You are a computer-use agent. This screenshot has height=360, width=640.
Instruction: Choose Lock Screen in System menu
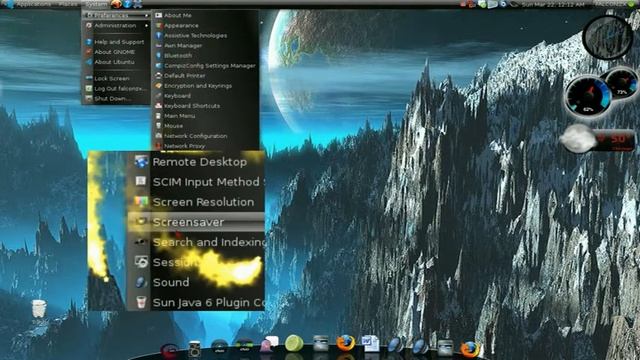tap(116, 78)
